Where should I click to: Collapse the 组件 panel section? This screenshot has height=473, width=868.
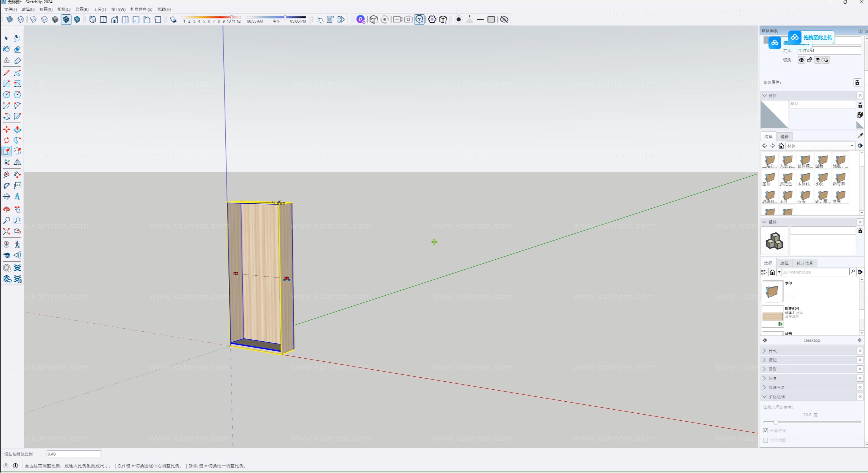[x=764, y=222]
